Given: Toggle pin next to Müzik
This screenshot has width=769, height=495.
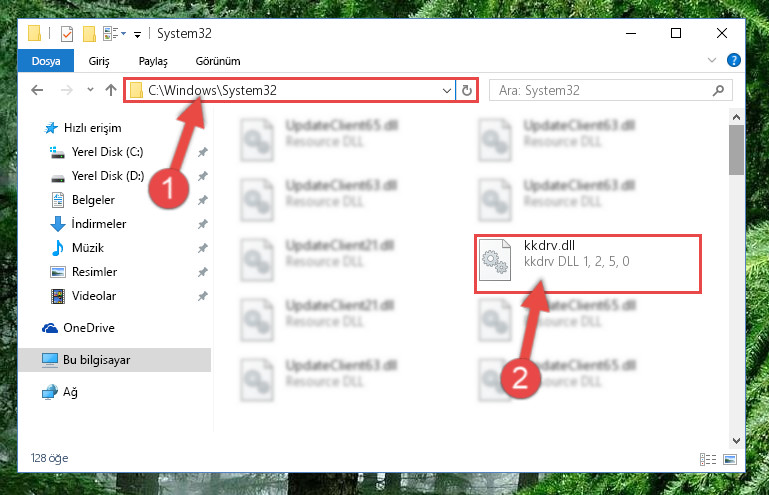Looking at the screenshot, I should coord(203,248).
